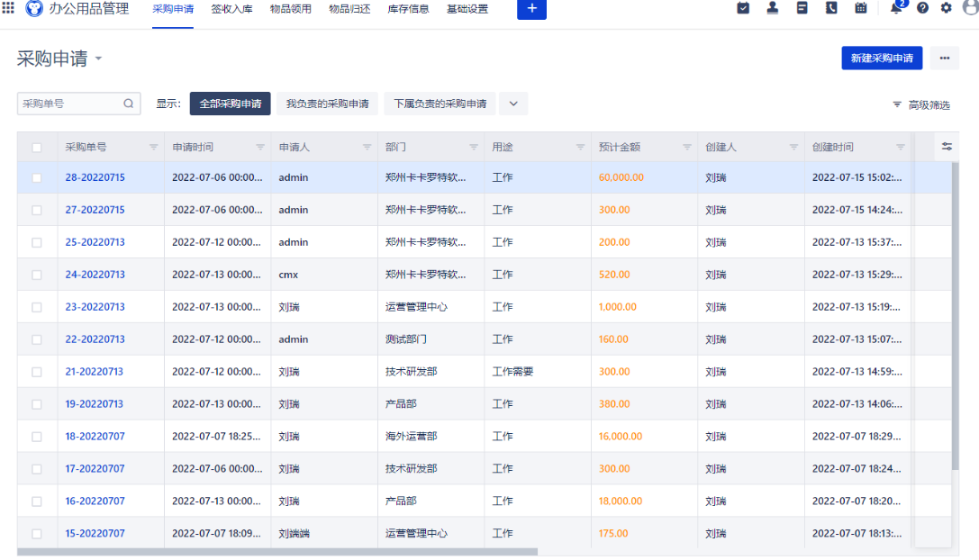Image resolution: width=979 pixels, height=560 pixels.
Task: Open the settings gear icon
Action: [x=946, y=8]
